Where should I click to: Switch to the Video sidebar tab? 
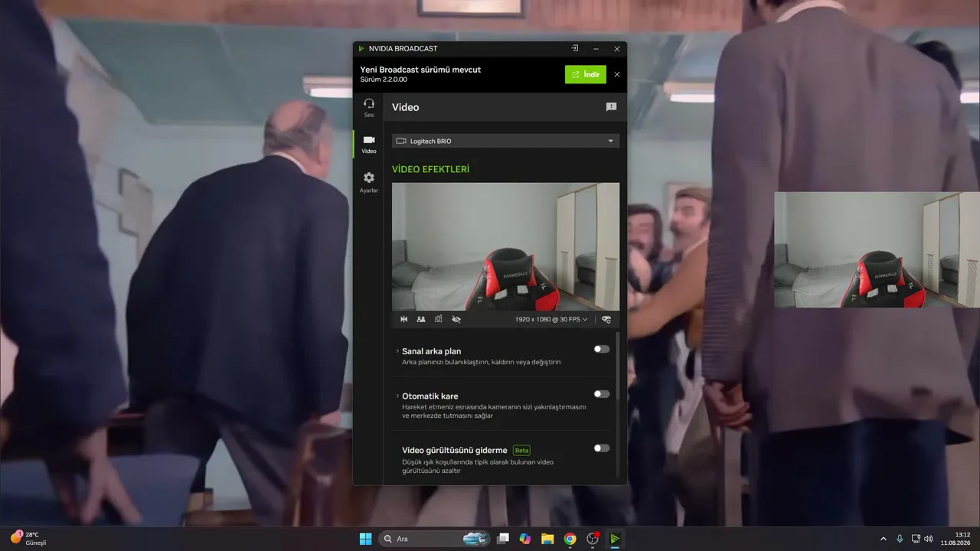pyautogui.click(x=368, y=144)
